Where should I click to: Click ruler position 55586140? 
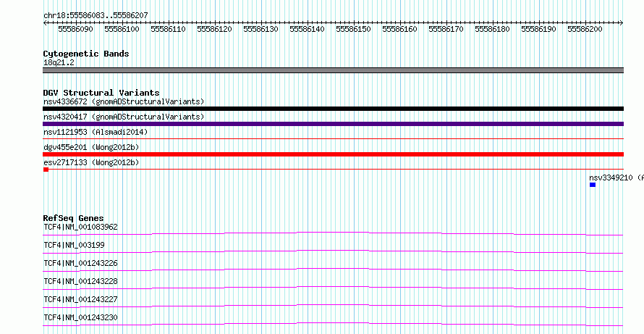coord(308,29)
